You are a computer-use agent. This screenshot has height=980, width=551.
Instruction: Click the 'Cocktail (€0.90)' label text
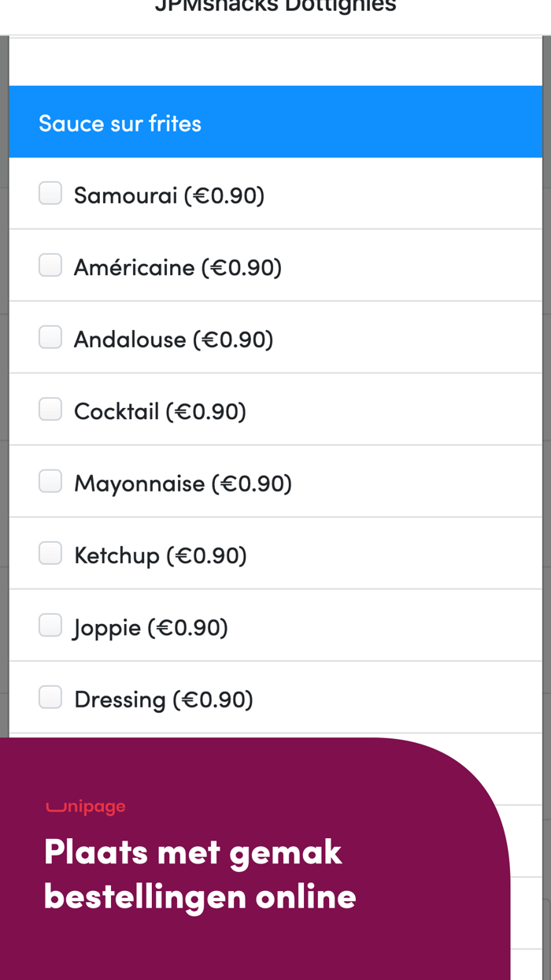(x=160, y=411)
